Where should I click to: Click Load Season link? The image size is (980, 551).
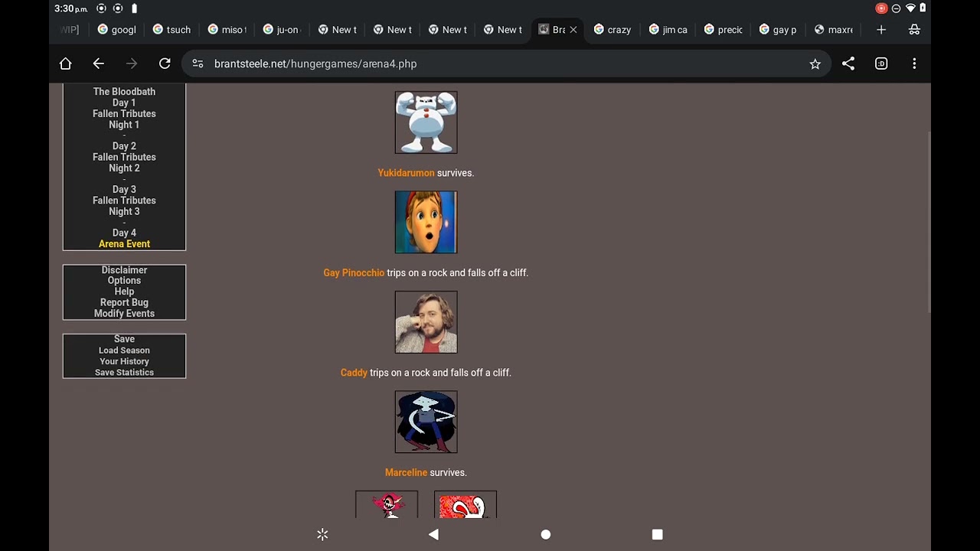coord(124,350)
